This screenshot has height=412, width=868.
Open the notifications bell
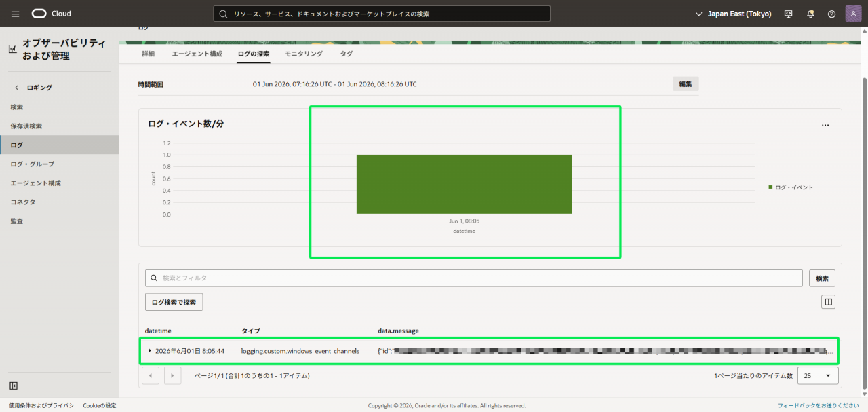(x=810, y=14)
